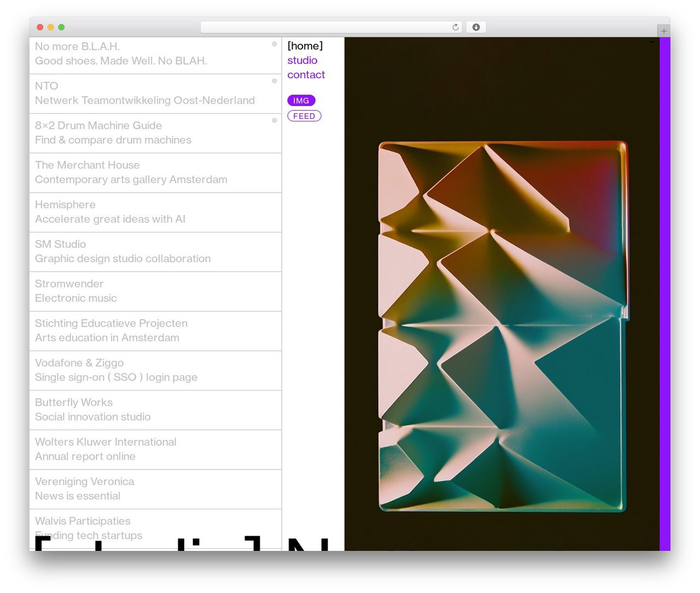Click the dot indicator on No more B.L.A.H. row
Viewport: 700px width, 593px height.
point(275,44)
